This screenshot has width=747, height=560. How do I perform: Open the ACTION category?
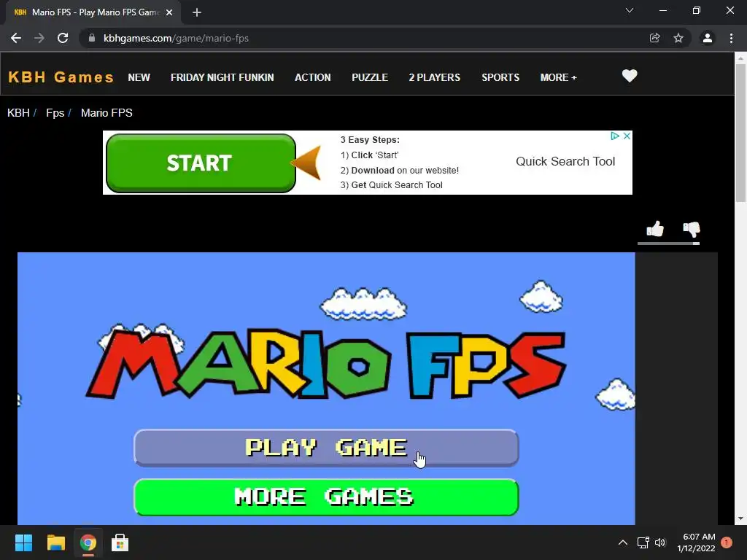point(312,77)
